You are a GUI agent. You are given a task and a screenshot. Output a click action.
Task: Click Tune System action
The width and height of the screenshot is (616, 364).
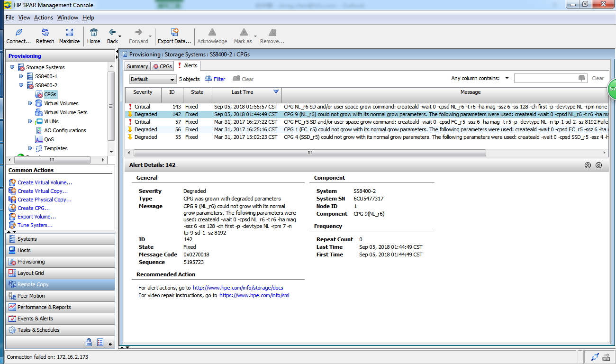[31, 225]
